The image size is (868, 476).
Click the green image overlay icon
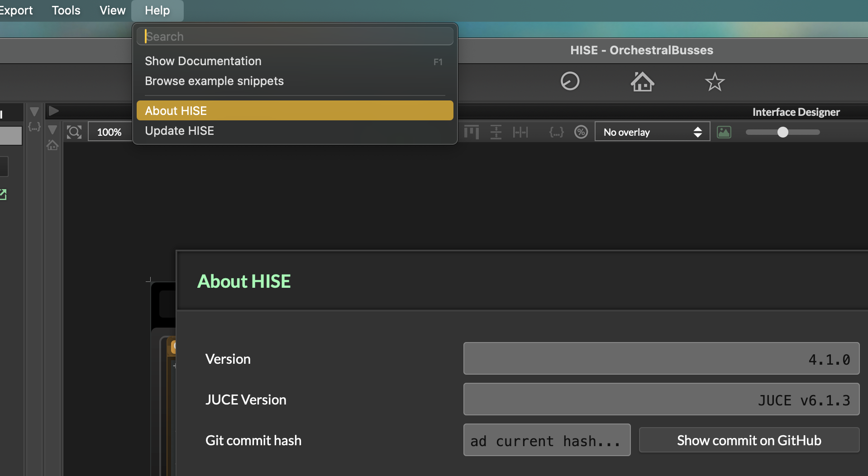pyautogui.click(x=724, y=132)
